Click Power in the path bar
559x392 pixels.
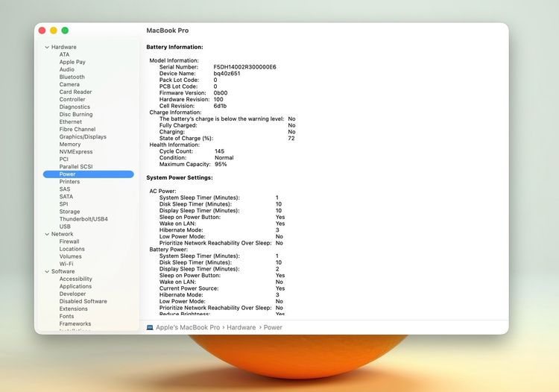[273, 327]
